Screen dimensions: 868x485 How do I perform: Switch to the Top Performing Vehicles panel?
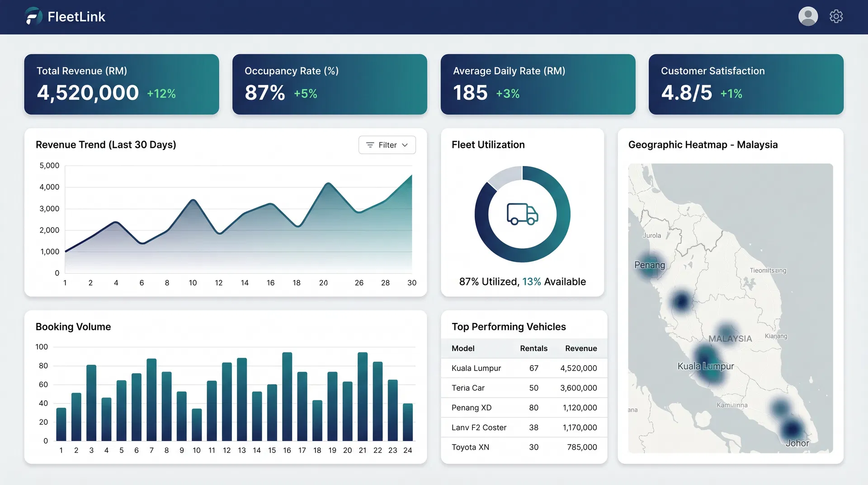(509, 327)
